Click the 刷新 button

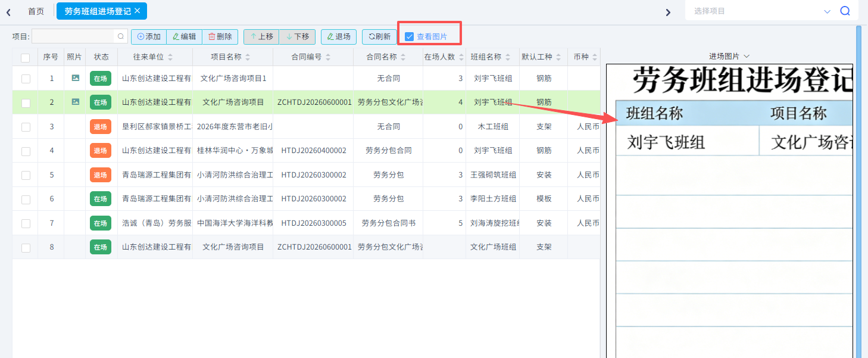click(379, 36)
